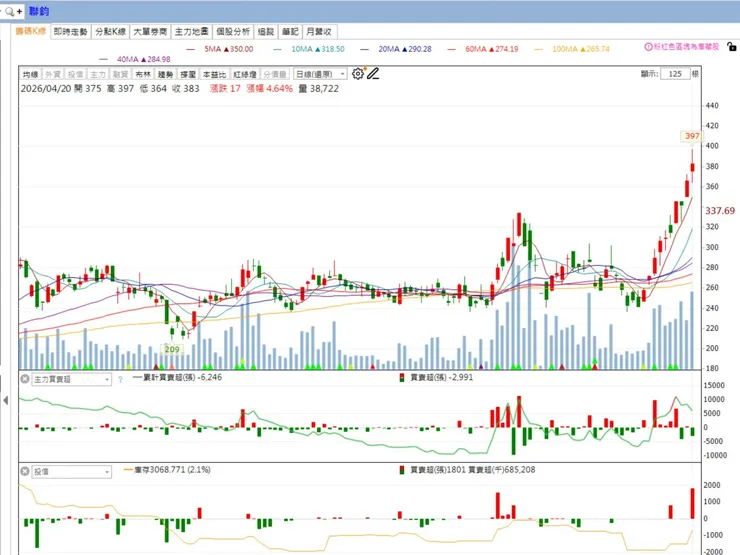Screen dimensions: 740x555
Task: Open the 主力買賣超 indicator dropdown
Action: (71, 379)
